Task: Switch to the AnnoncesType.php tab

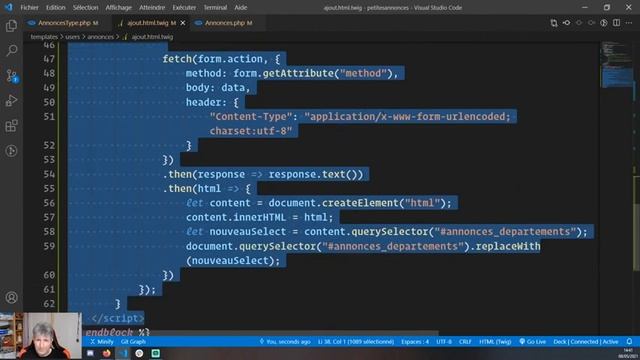Action: point(64,23)
